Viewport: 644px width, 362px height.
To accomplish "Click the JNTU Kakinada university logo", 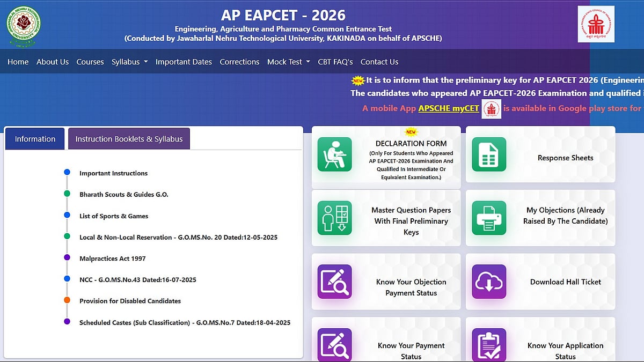I will [24, 27].
